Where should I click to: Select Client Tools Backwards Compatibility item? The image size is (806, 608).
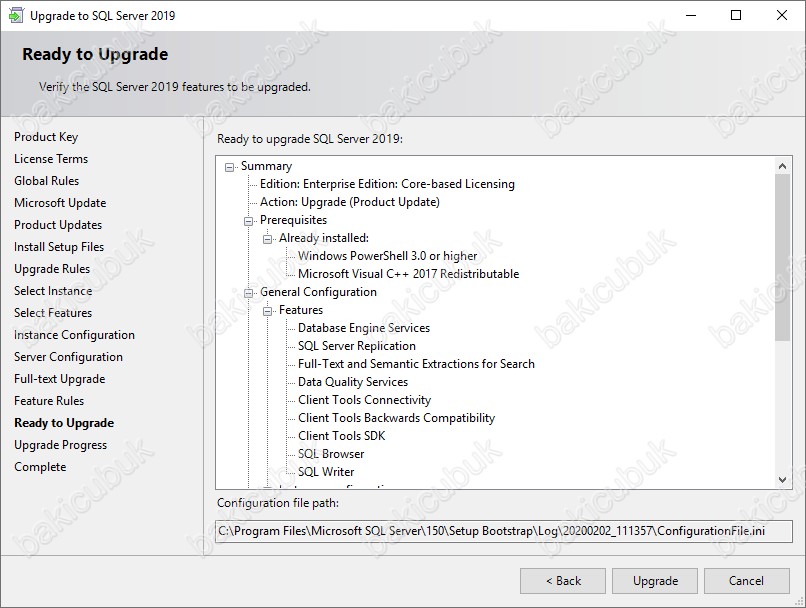coord(396,418)
